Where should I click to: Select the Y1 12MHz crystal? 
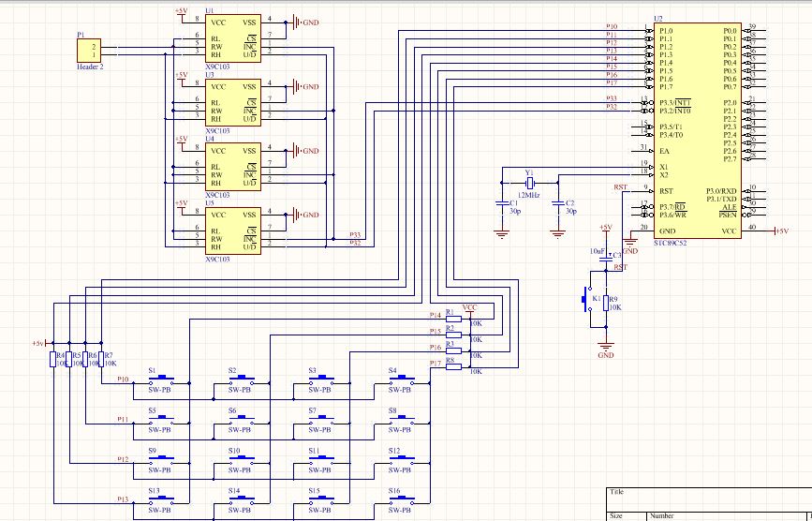pos(529,185)
